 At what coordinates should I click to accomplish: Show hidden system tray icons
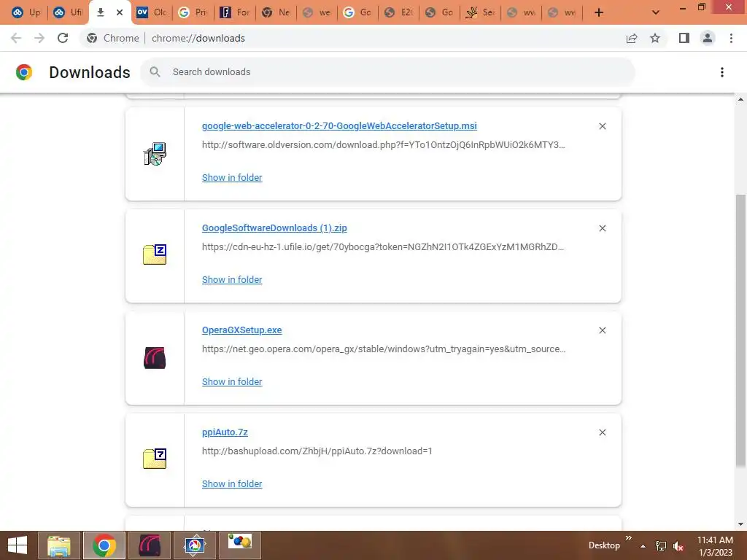coord(643,545)
